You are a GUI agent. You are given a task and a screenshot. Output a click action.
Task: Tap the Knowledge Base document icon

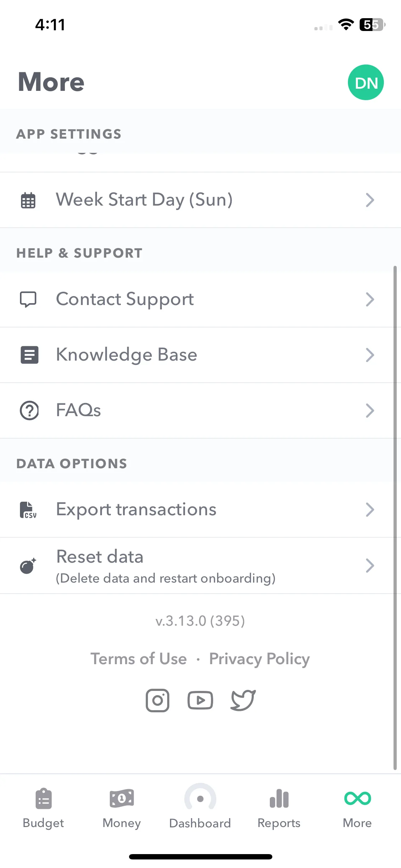[x=29, y=355]
